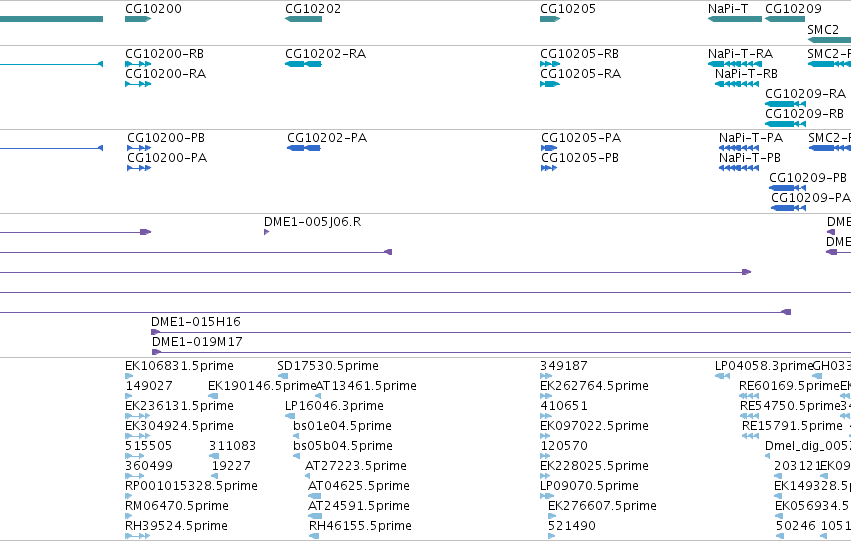Open BAC clone DME1-019M17
Image resolution: width=851 pixels, height=541 pixels.
[x=197, y=342]
